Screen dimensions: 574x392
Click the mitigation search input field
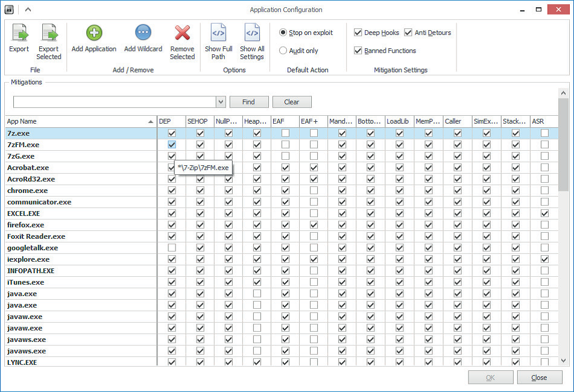pyautogui.click(x=115, y=102)
